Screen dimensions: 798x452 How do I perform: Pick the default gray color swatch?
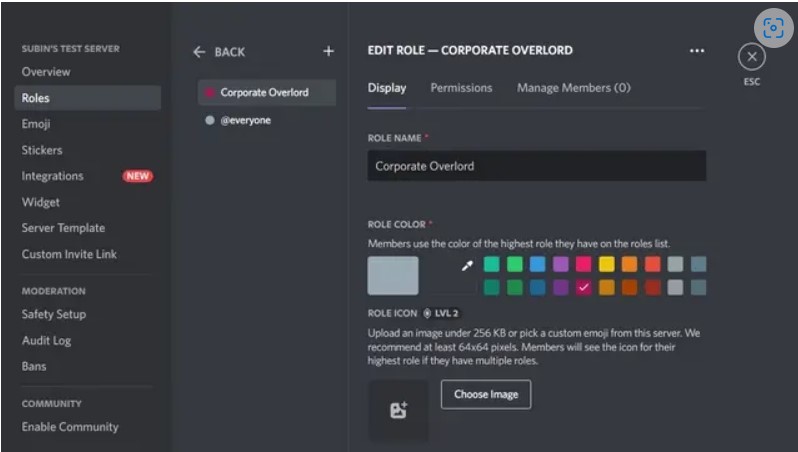393,275
